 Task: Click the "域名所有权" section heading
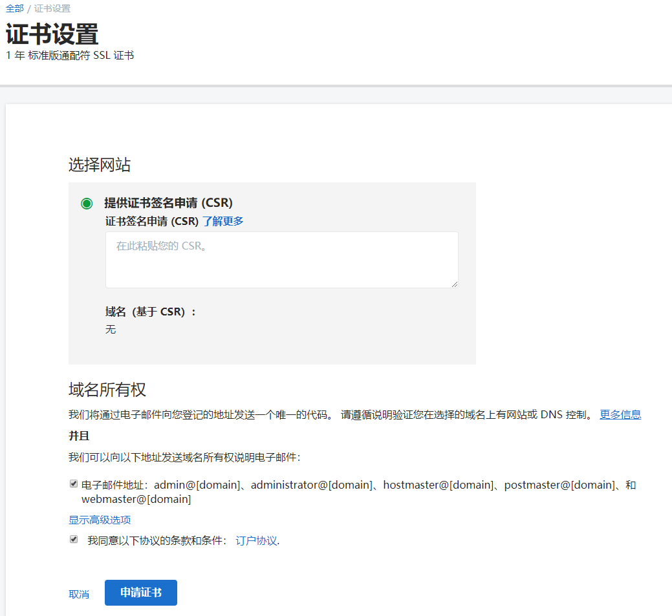pyautogui.click(x=107, y=389)
